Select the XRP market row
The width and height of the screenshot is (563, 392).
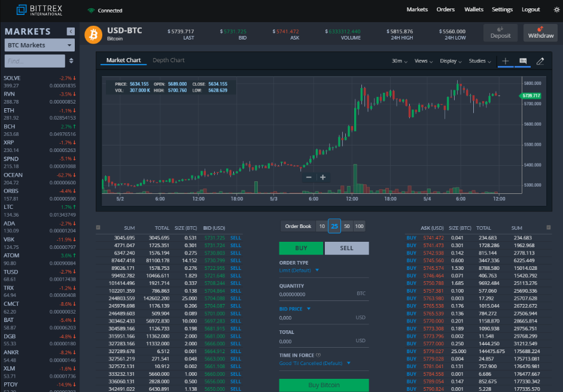point(39,146)
